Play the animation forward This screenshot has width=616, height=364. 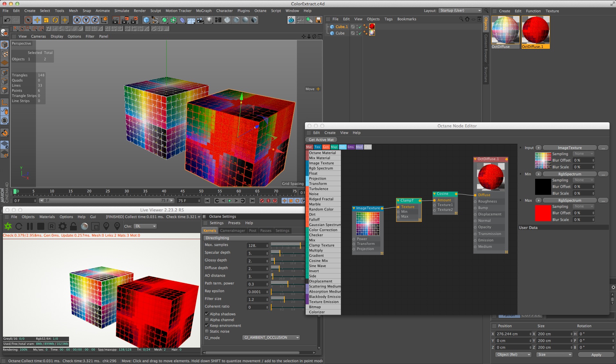click(x=230, y=201)
